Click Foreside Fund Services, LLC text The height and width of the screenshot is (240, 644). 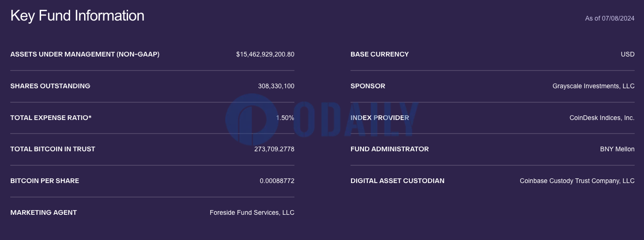[252, 212]
